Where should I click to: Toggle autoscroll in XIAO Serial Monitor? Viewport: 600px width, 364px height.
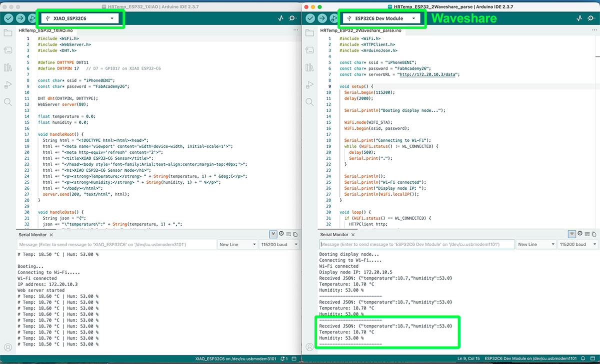click(273, 234)
